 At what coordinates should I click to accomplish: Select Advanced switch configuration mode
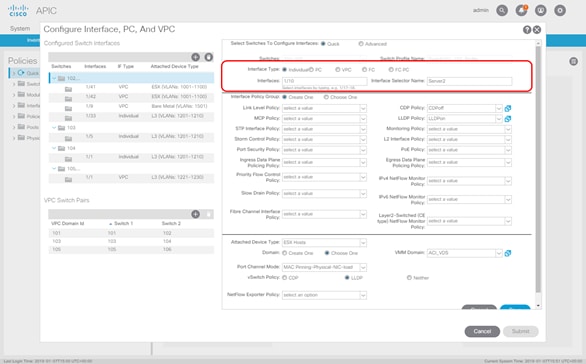point(361,44)
